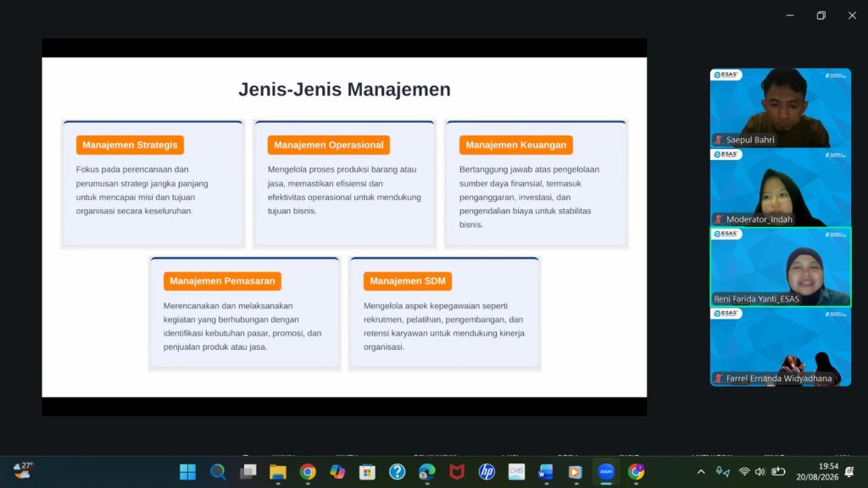Restore down the Zoom window
This screenshot has width=868, height=488.
(x=821, y=15)
